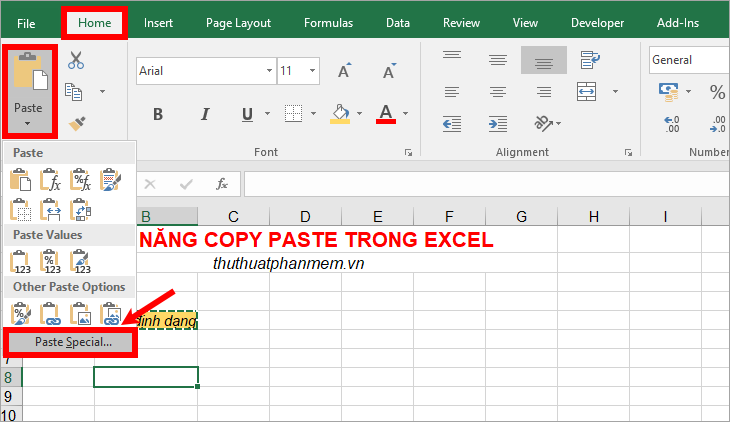Increase indent
The image size is (730, 422).
coord(498,124)
